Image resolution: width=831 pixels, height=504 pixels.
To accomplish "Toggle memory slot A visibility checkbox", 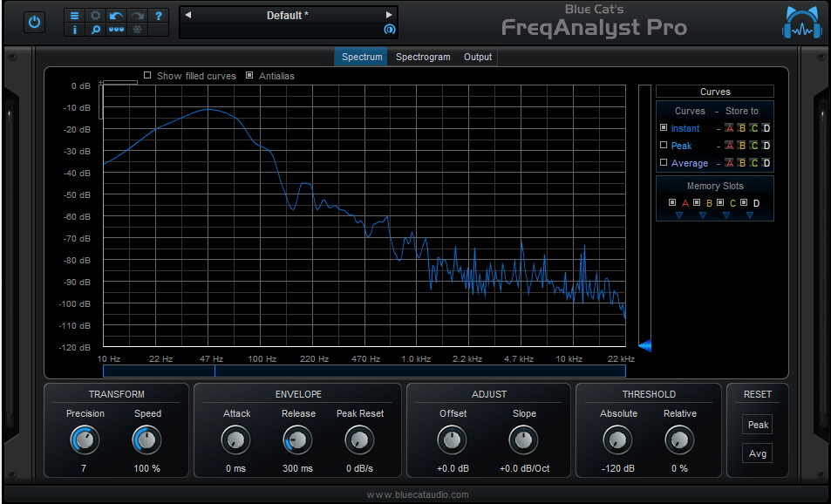I will [x=672, y=202].
